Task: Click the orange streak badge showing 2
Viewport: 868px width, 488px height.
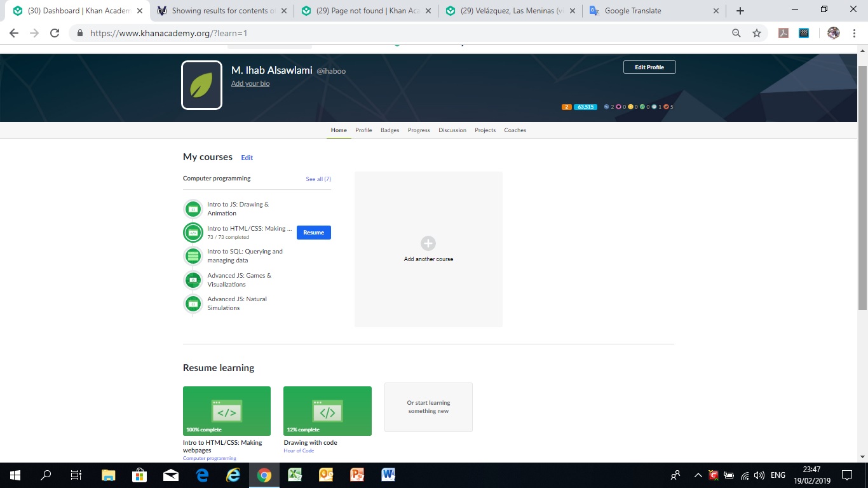Action: (x=567, y=107)
